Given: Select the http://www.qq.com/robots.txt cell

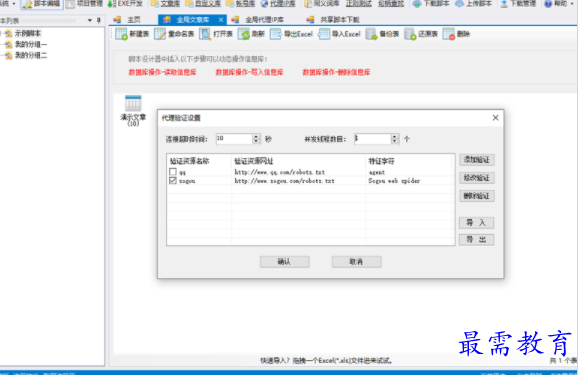Looking at the screenshot, I should click(x=280, y=172).
